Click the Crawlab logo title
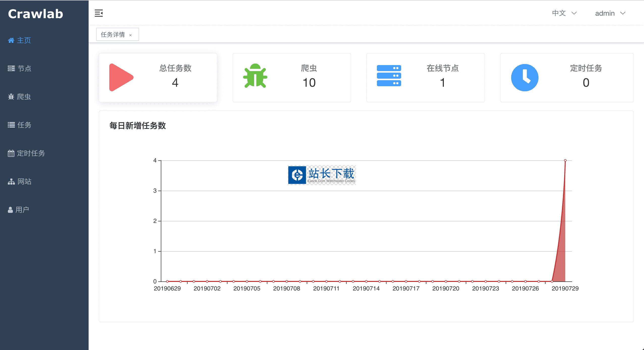This screenshot has height=350, width=644. tap(35, 14)
